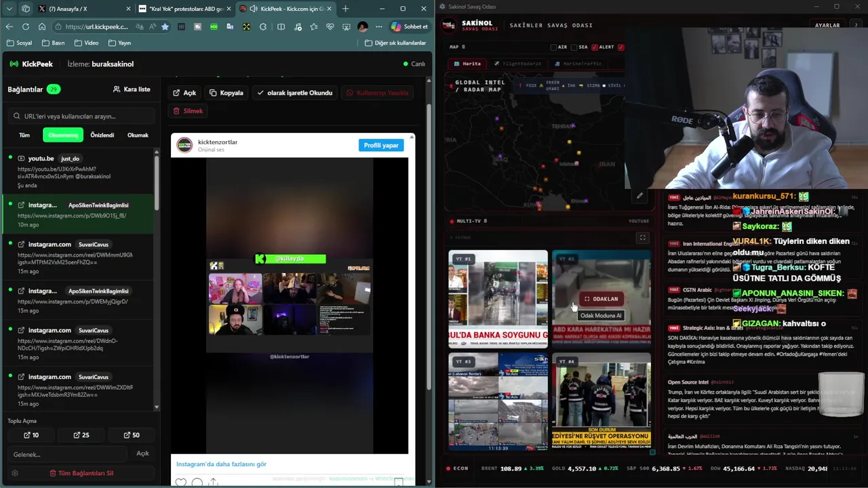
Task: Open the browser three-dot settings menu
Action: click(x=379, y=26)
